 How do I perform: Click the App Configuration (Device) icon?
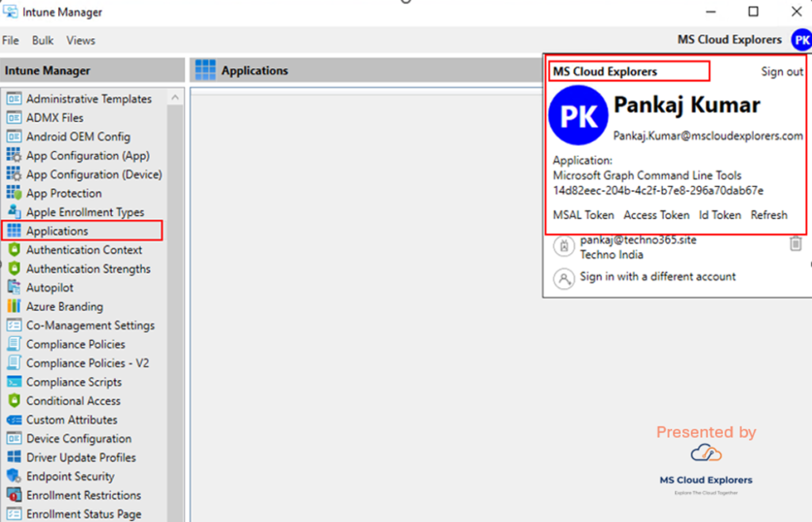pos(14,175)
